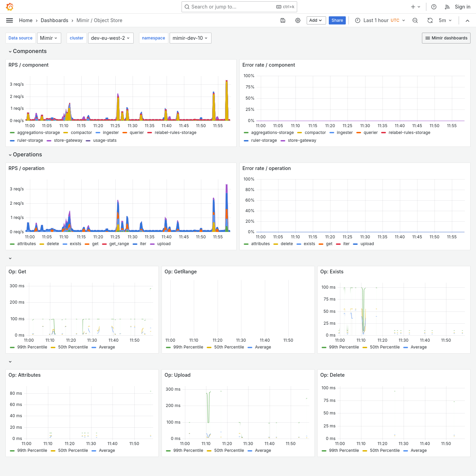Open the main navigation hamburger menu
476x476 pixels.
point(9,20)
